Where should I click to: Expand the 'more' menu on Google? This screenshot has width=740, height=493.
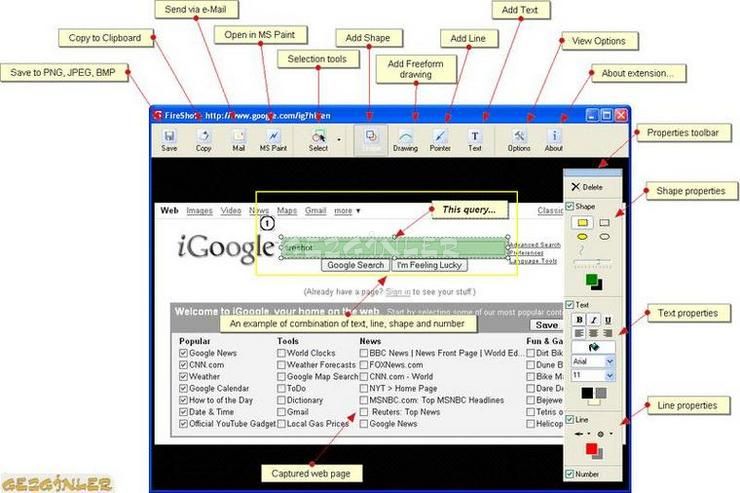pos(347,211)
